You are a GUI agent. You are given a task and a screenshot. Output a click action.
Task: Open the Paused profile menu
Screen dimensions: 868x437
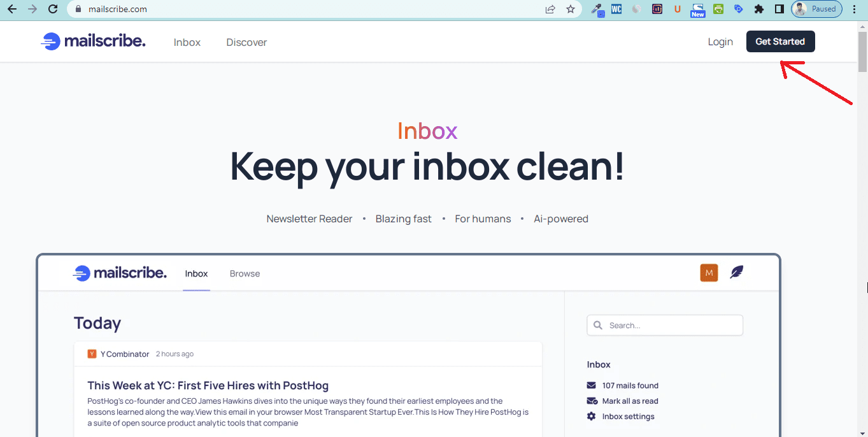point(816,9)
